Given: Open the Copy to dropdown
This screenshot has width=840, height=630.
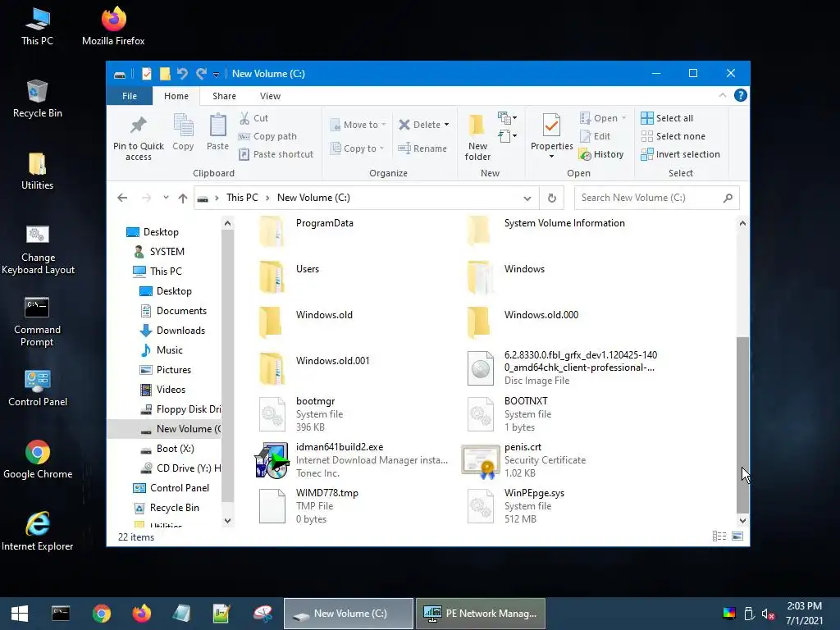Looking at the screenshot, I should (357, 148).
